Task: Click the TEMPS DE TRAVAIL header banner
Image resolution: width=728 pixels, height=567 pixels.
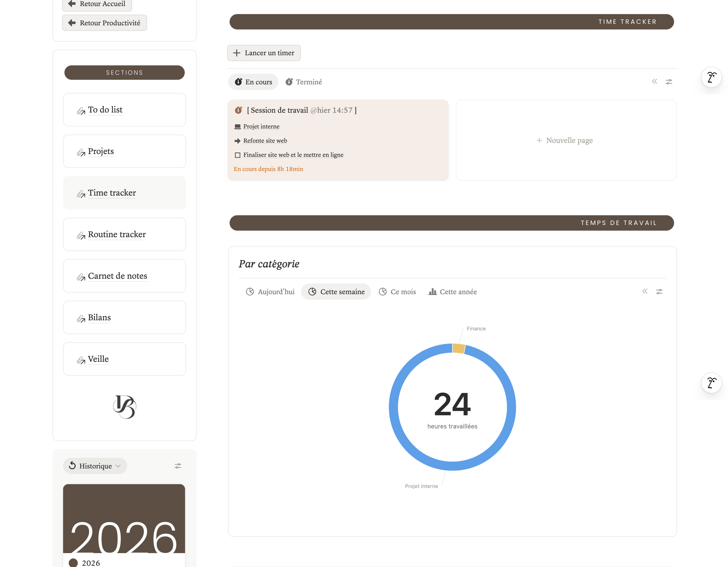Action: coord(452,223)
